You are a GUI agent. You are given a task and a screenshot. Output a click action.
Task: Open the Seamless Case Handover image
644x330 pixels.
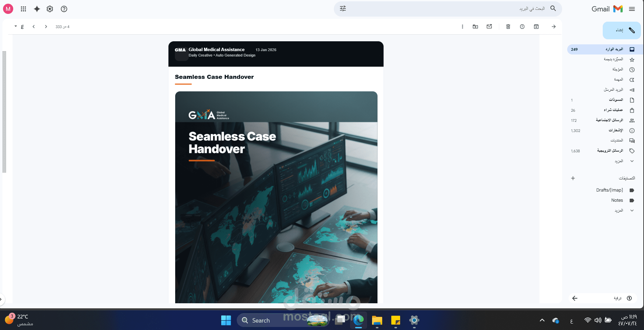pyautogui.click(x=276, y=197)
